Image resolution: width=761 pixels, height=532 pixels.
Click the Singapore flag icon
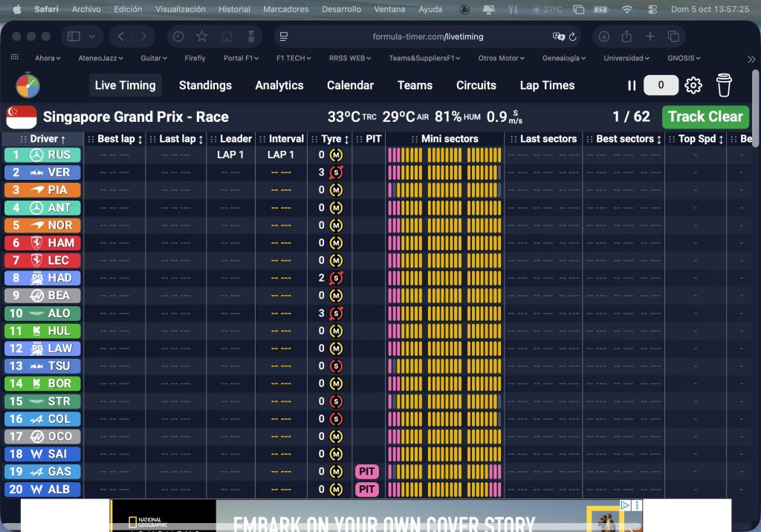(x=21, y=117)
